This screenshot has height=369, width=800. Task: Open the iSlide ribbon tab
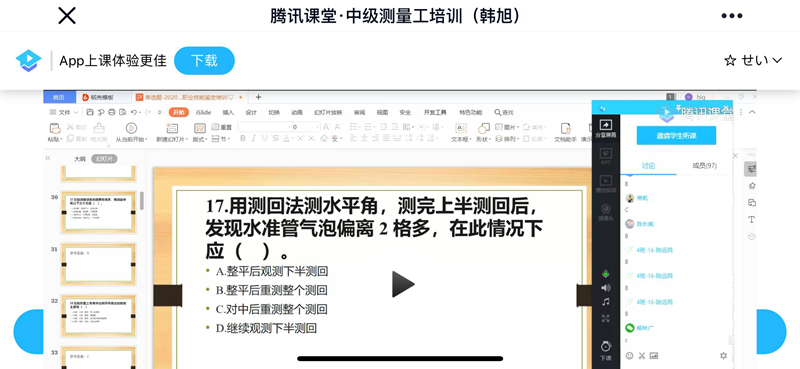click(204, 112)
